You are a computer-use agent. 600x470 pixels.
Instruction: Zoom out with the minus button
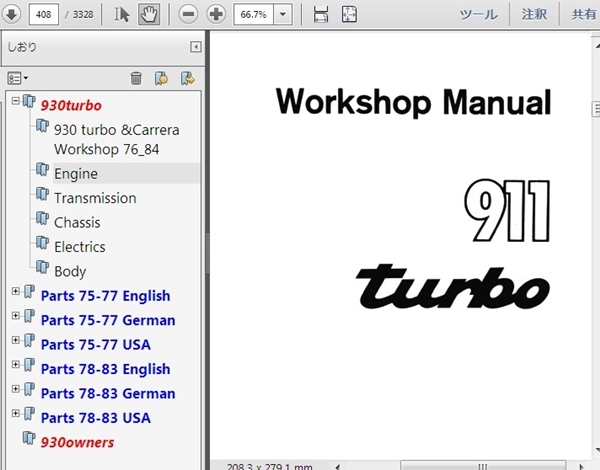click(x=188, y=15)
